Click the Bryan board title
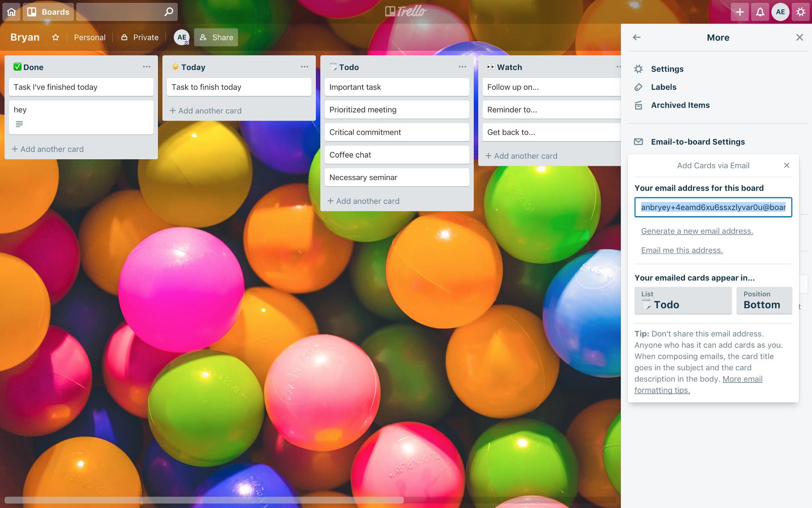This screenshot has width=812, height=508. (x=25, y=37)
